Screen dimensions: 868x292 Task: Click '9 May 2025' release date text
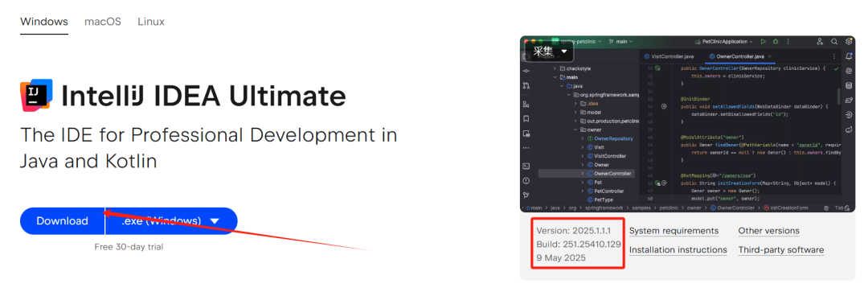coord(561,257)
